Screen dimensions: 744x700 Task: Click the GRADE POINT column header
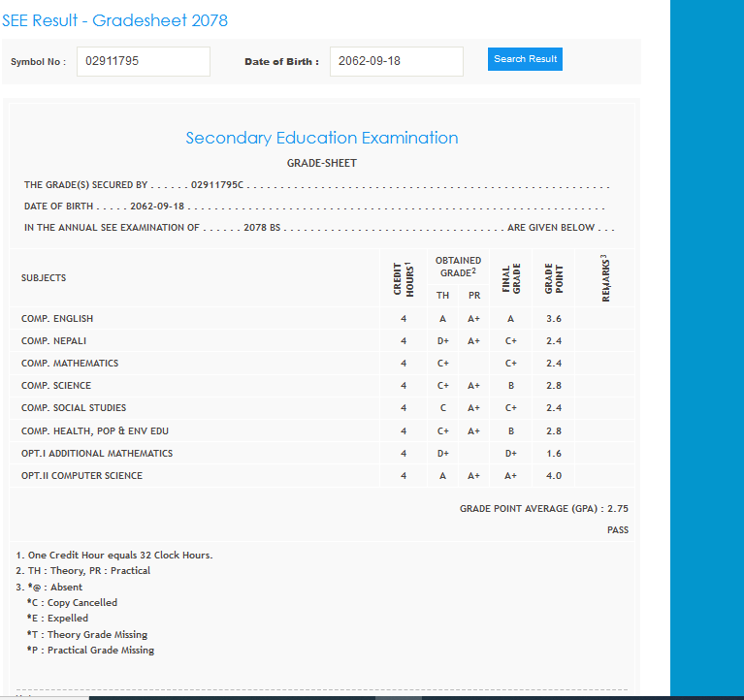click(x=554, y=278)
